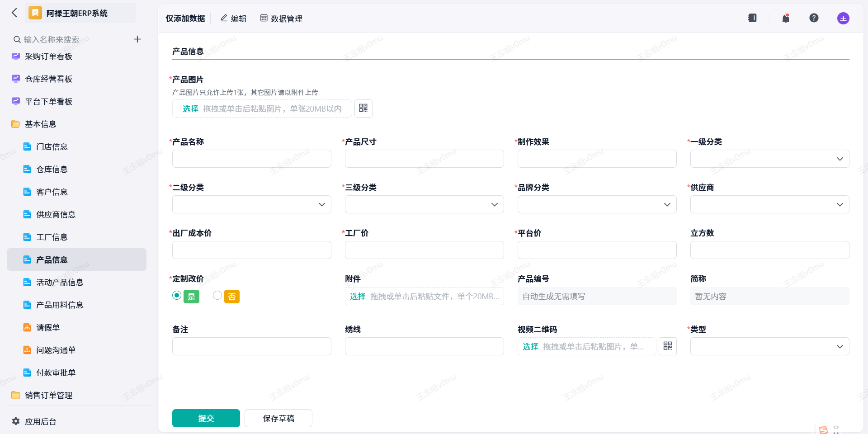
Task: Click the 应用后台 gear icon
Action: 16,421
